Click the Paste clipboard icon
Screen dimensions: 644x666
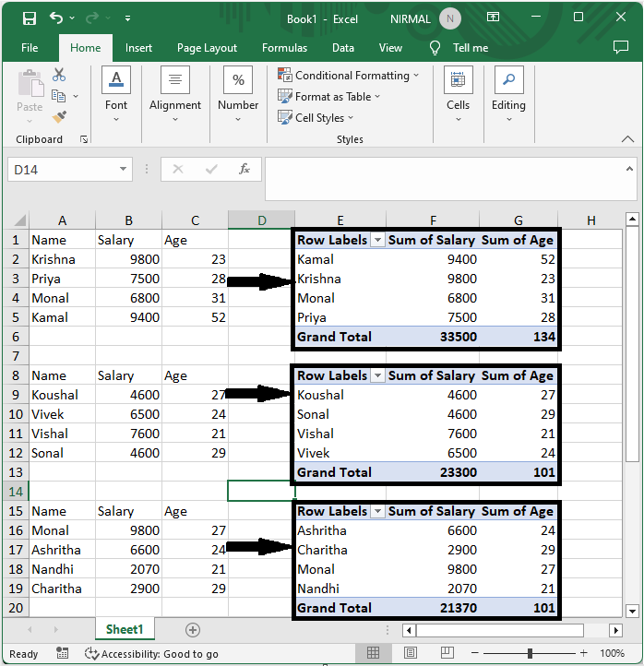[x=30, y=83]
